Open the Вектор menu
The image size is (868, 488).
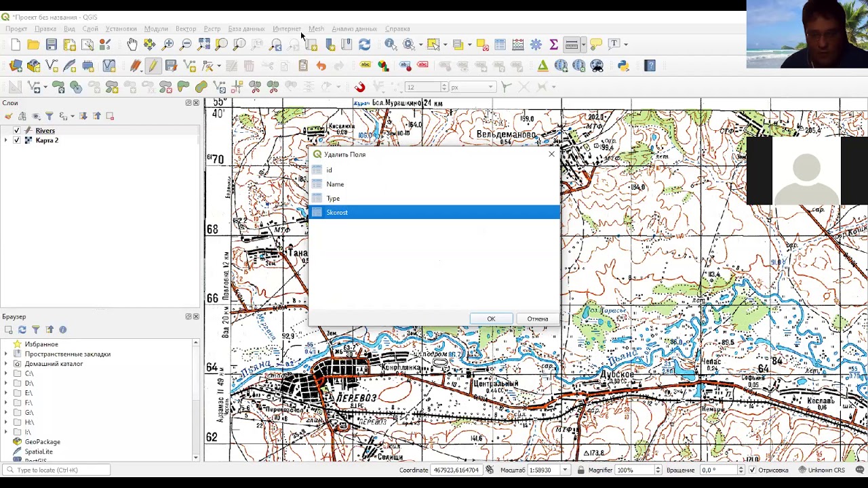click(186, 29)
